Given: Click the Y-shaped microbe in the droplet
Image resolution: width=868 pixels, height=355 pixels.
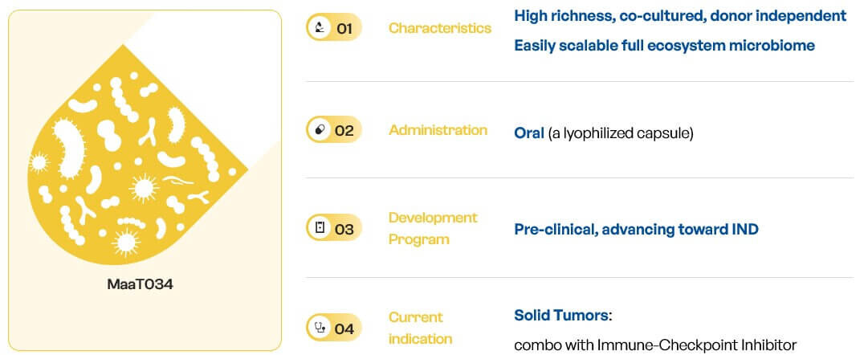Looking at the screenshot, I should 148,133.
